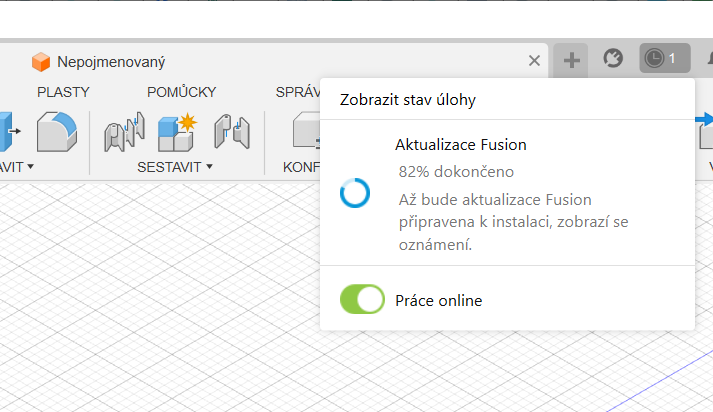Click the Press Pull icon at left edge
This screenshot has height=412, width=713.
(x=10, y=132)
